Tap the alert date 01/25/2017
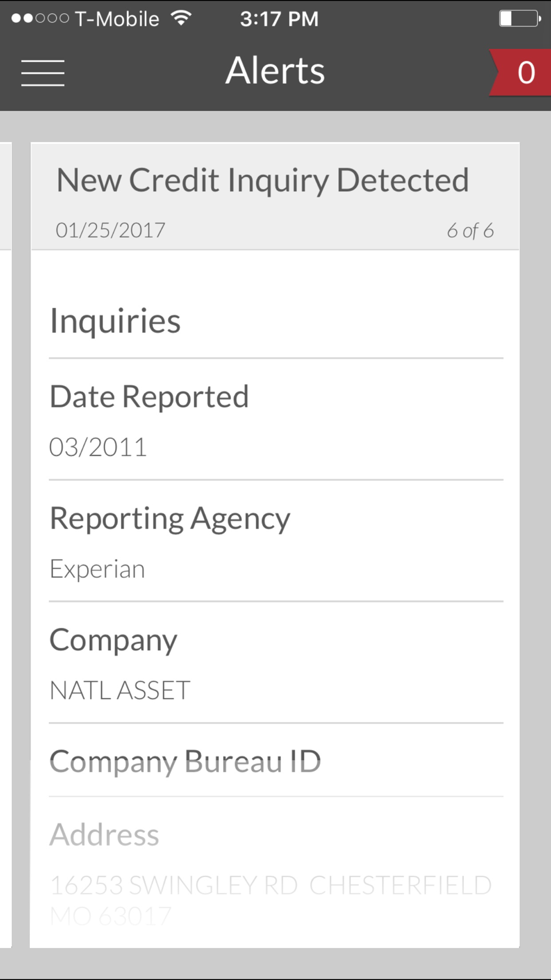551x980 pixels. [110, 230]
